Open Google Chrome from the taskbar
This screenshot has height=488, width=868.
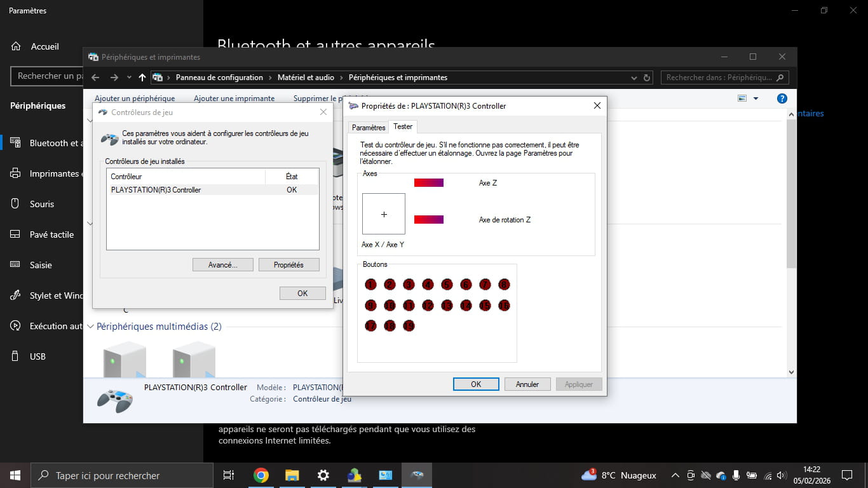(x=261, y=475)
